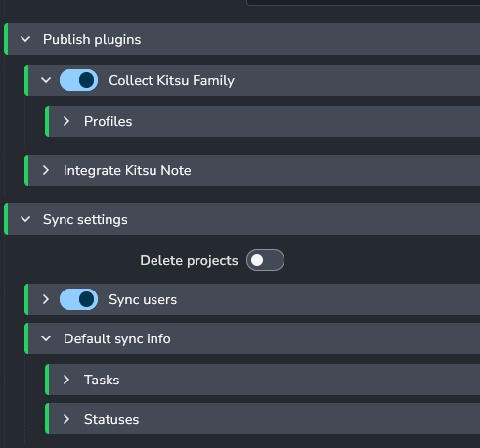Disable the Collect Kitsu Family toggle
The height and width of the screenshot is (448, 480).
click(78, 80)
